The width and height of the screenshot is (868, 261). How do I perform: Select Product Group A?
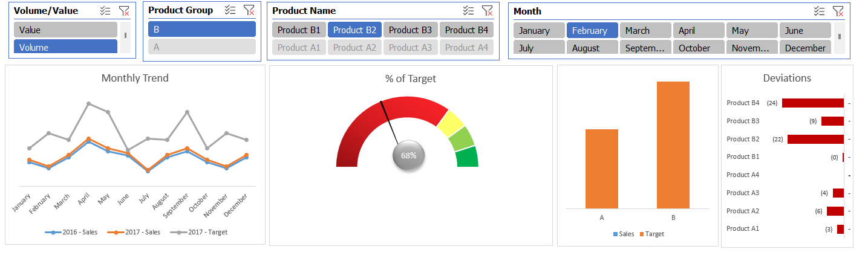(201, 47)
